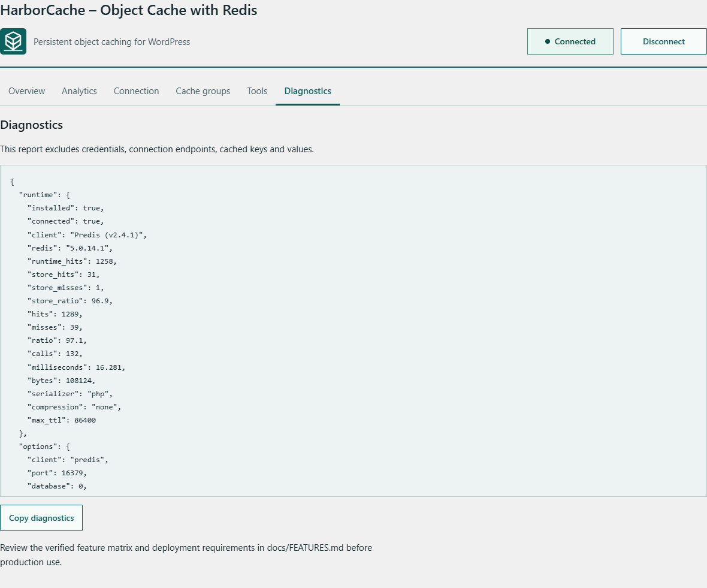The height and width of the screenshot is (588, 707).
Task: Copy diagnostics to clipboard
Action: pyautogui.click(x=41, y=518)
